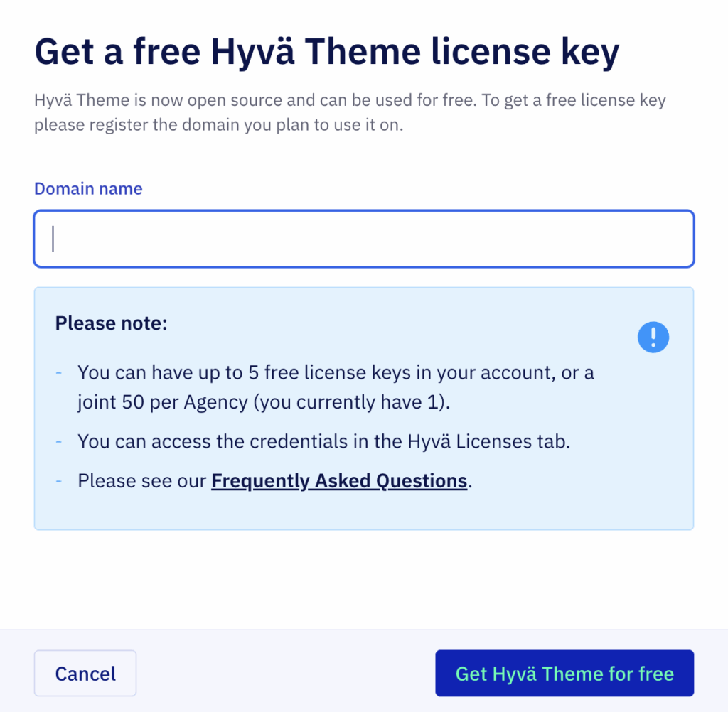Viewport: 728px width, 712px height.
Task: Click the open source description paragraph
Action: pyautogui.click(x=349, y=112)
